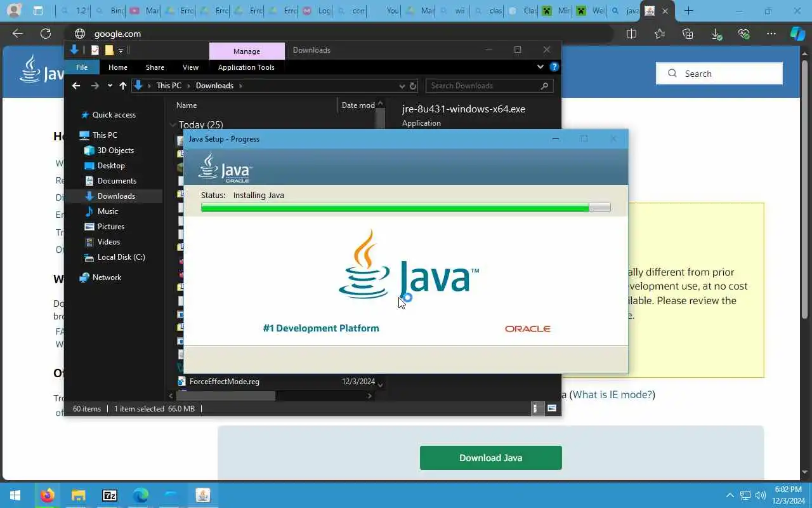Click the Java installation progress bar

406,208
